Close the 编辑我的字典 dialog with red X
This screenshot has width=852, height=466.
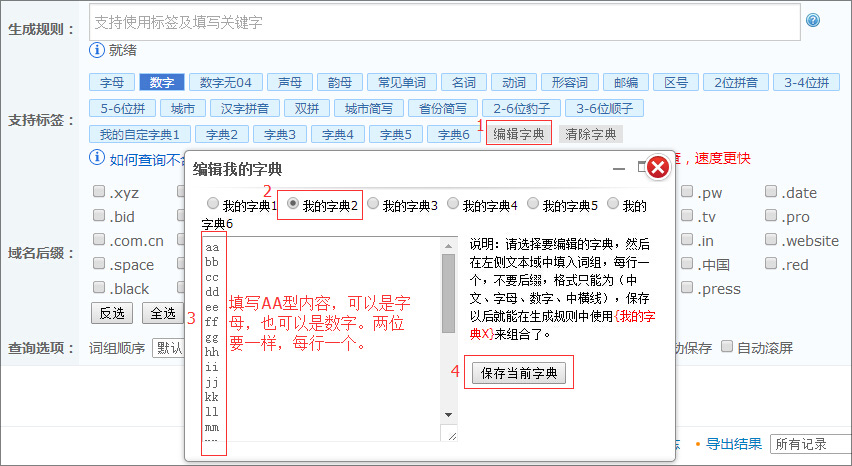pos(657,167)
